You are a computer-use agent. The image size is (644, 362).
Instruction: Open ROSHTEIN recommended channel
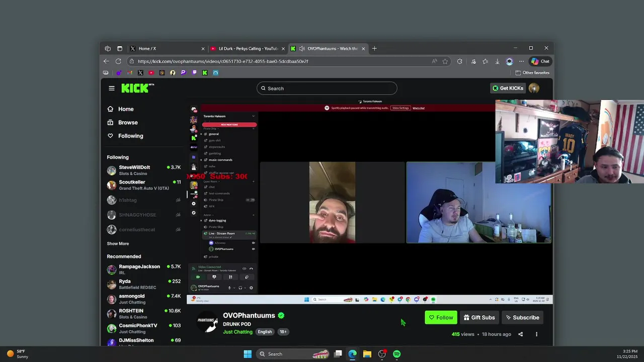tap(143, 314)
